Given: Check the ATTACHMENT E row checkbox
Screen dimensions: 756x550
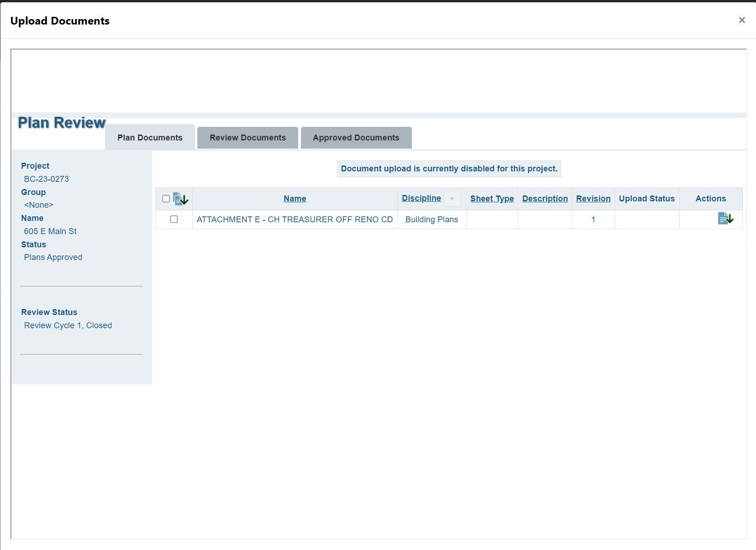Looking at the screenshot, I should (174, 219).
